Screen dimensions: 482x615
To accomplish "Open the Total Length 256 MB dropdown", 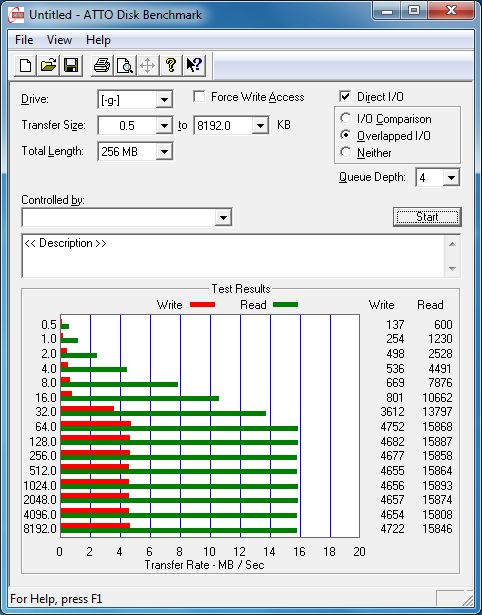I will click(x=164, y=152).
